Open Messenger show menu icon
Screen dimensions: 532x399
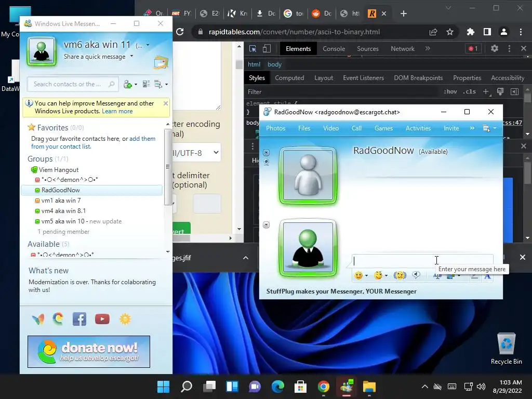coord(158,84)
